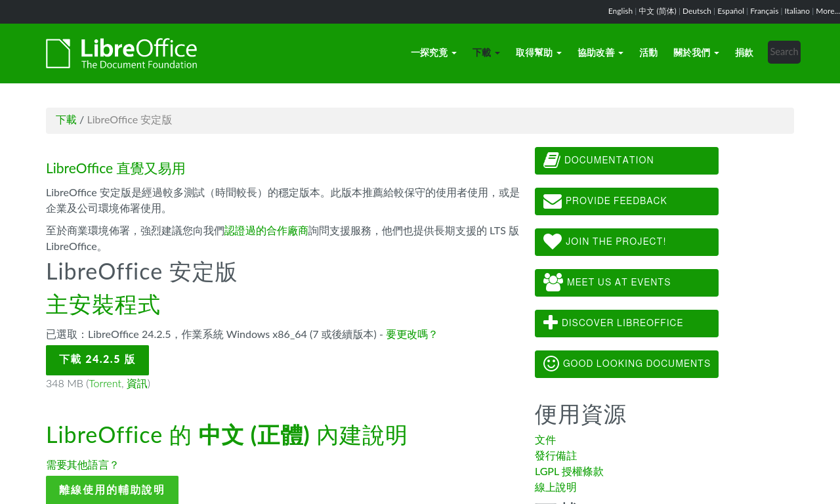Image resolution: width=840 pixels, height=504 pixels.
Task: Switch language to English
Action: 620,11
